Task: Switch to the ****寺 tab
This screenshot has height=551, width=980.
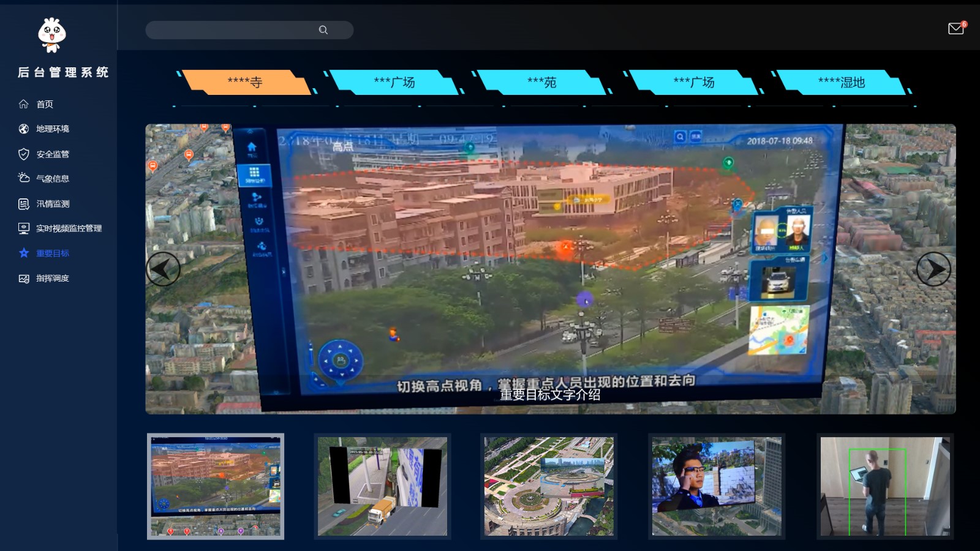Action: pyautogui.click(x=245, y=83)
